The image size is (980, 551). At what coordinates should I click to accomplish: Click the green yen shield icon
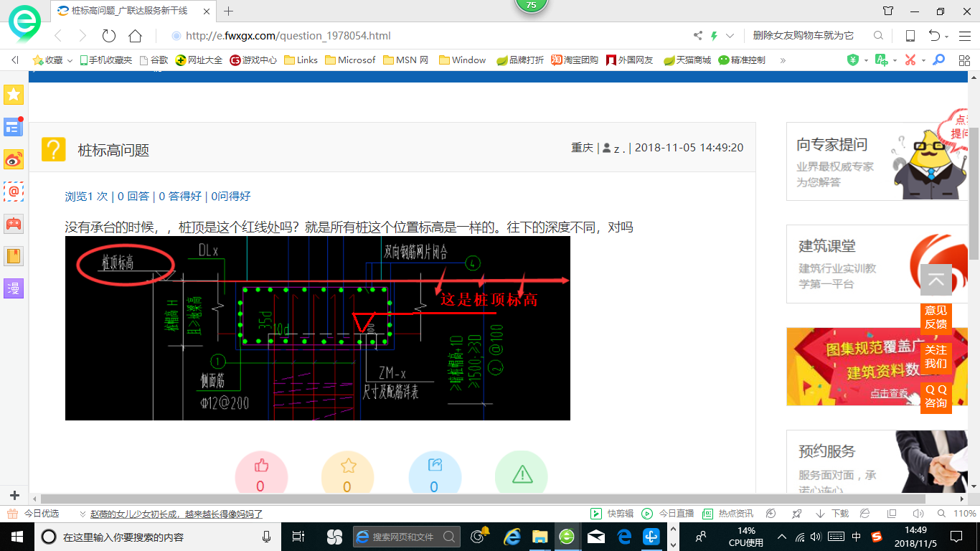click(x=853, y=60)
